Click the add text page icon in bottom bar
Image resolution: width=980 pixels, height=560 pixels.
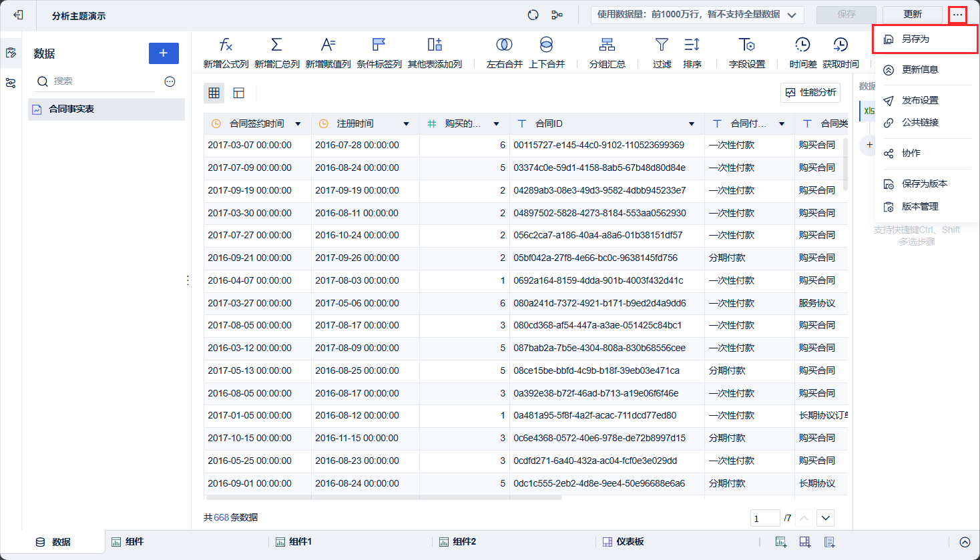click(x=829, y=542)
